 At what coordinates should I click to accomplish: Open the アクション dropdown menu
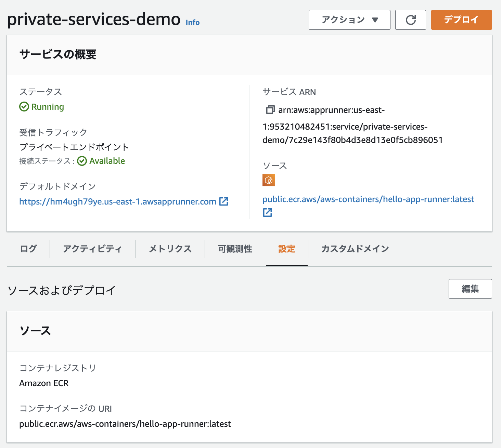(349, 20)
